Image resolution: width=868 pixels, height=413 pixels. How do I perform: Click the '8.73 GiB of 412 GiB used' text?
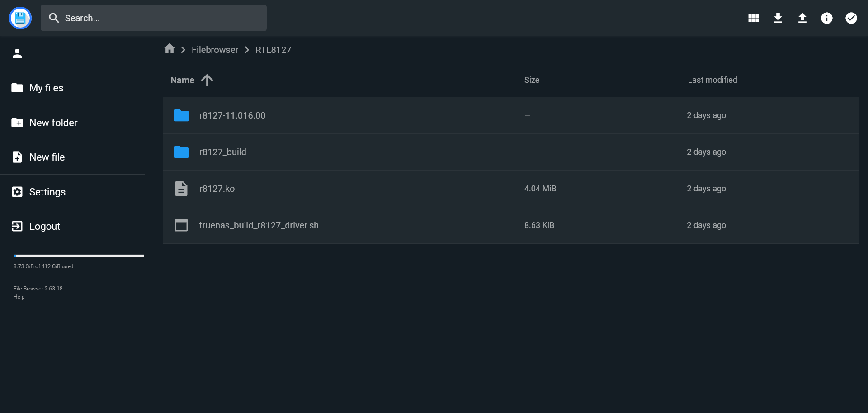(43, 266)
